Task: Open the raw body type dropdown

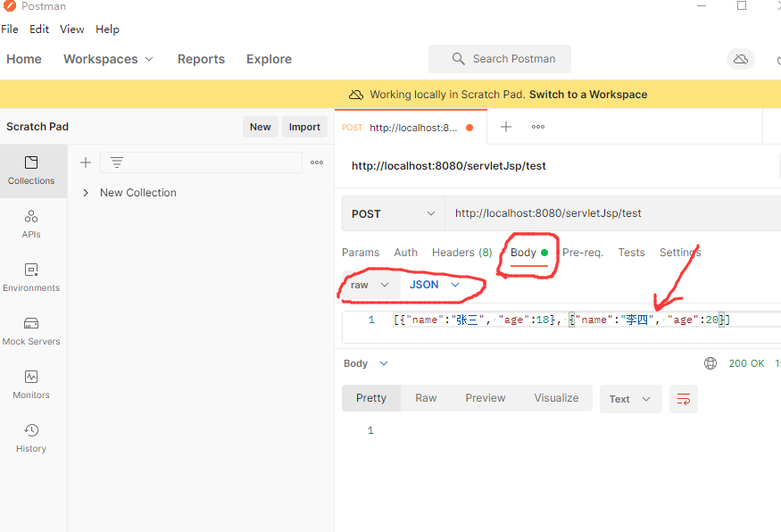Action: coord(370,285)
